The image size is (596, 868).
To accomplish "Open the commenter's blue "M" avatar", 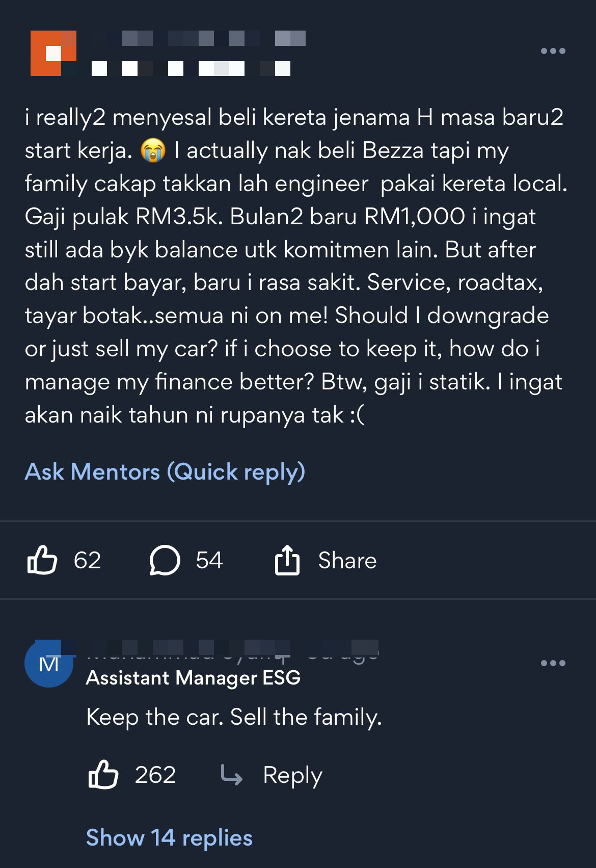I will tap(49, 663).
